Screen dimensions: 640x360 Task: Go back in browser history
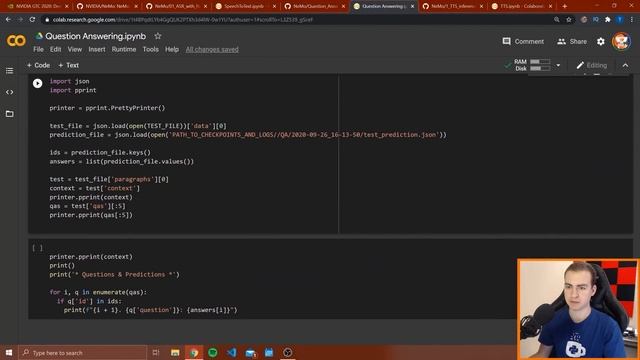[x=9, y=19]
